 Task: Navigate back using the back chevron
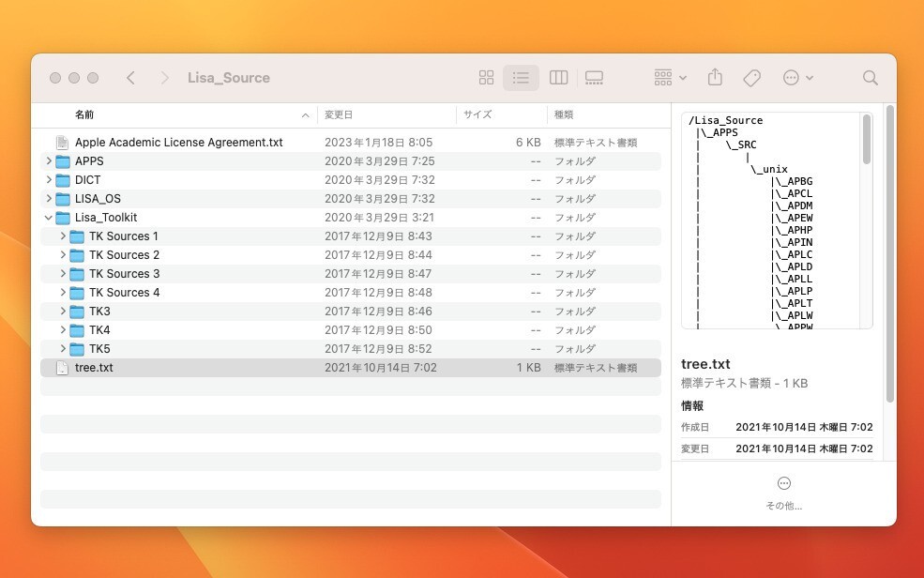(x=130, y=77)
